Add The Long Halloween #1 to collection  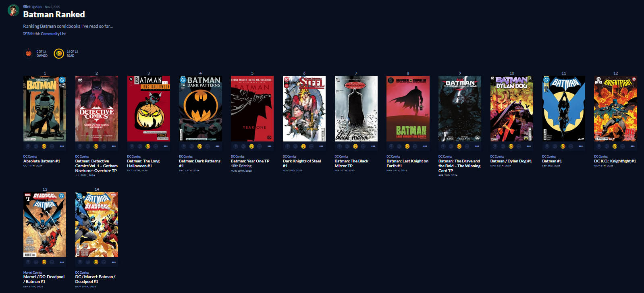coord(140,146)
